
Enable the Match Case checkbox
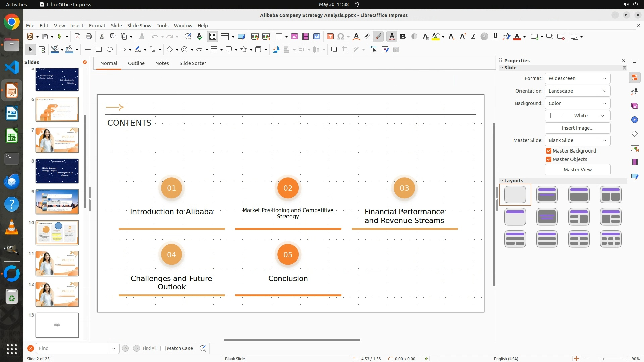[163, 348]
